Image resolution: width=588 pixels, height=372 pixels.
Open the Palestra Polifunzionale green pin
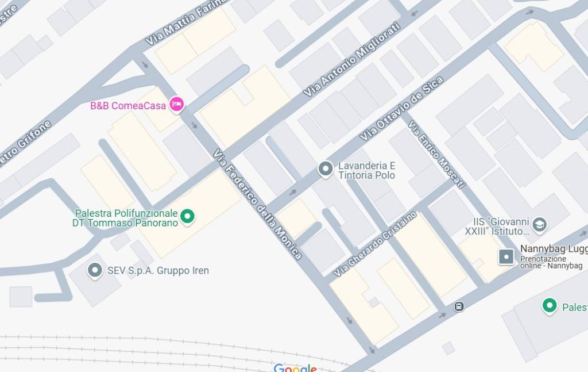tap(187, 216)
